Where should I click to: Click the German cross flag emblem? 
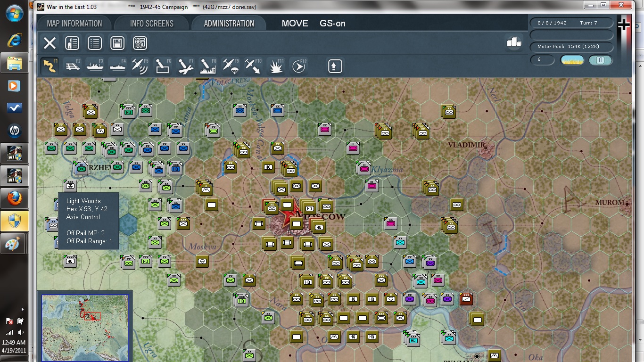624,25
